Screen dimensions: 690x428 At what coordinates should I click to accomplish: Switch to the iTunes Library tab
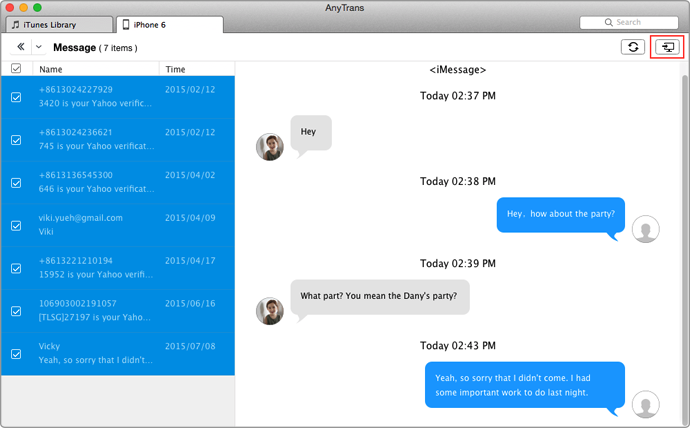pos(59,25)
